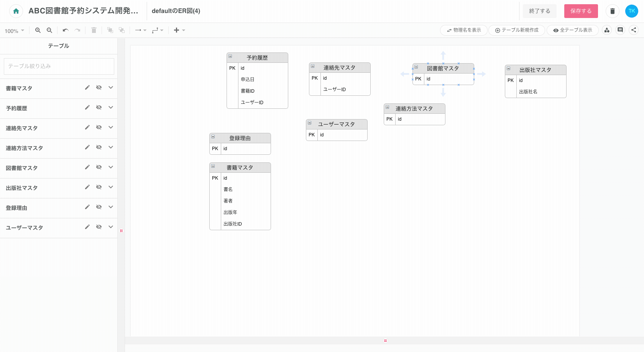This screenshot has width=644, height=352.
Task: Select 登録理由 in the table list
Action: point(16,208)
